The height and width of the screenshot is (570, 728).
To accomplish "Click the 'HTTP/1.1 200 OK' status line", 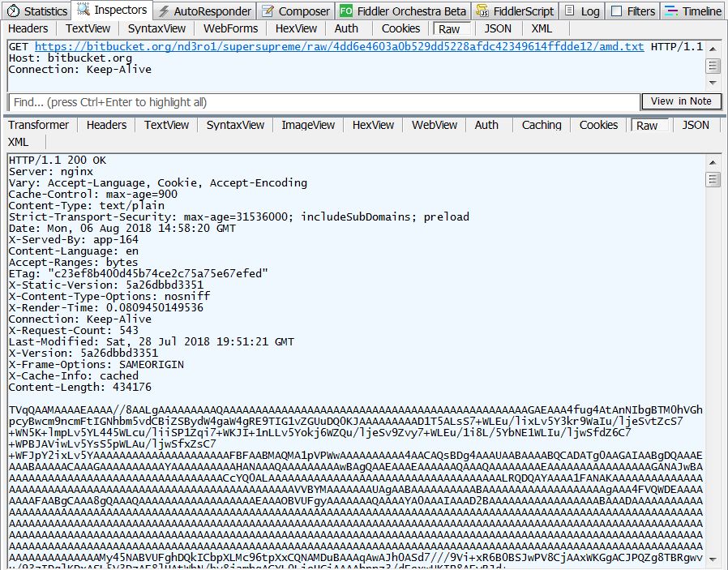I will click(x=58, y=161).
